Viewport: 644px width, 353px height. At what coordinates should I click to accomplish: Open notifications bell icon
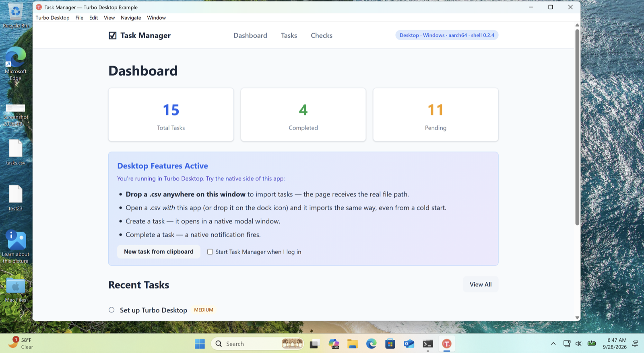(x=635, y=343)
